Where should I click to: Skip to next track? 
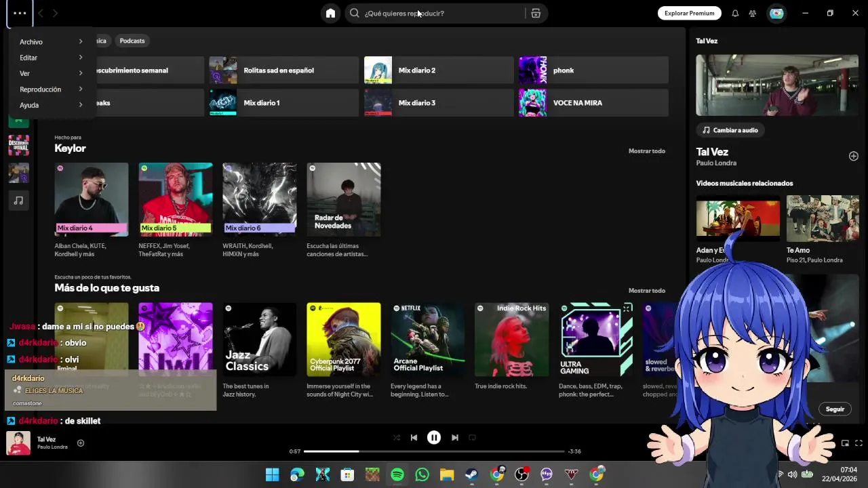point(455,438)
